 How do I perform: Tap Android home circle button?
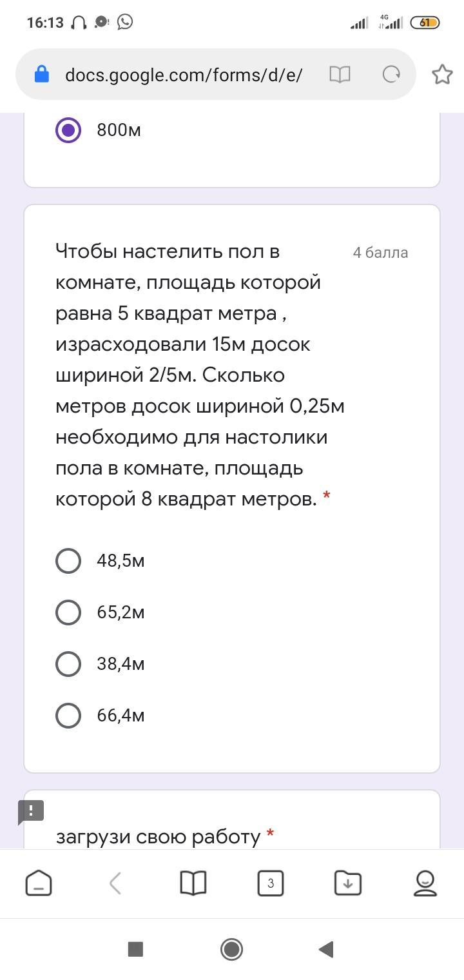[231, 949]
